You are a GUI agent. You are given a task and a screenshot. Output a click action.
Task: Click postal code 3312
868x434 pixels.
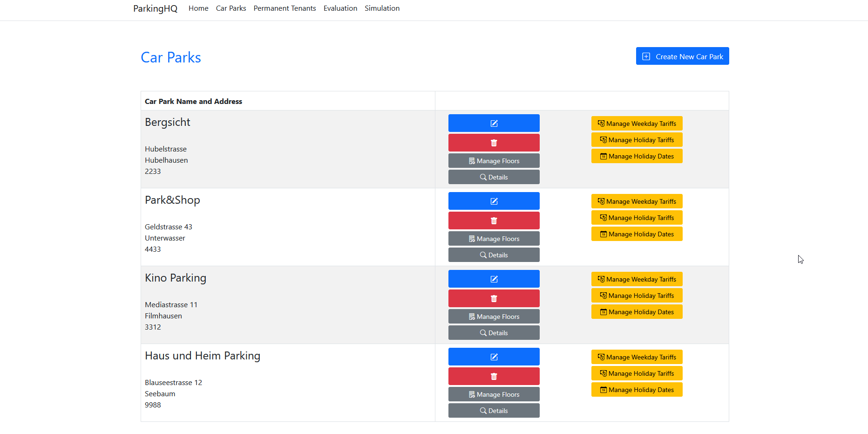[153, 327]
